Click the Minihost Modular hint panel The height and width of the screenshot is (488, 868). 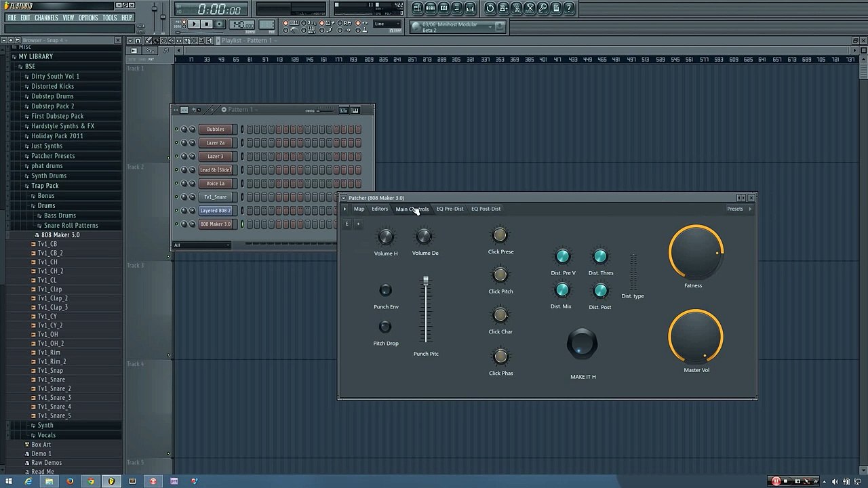pyautogui.click(x=458, y=27)
